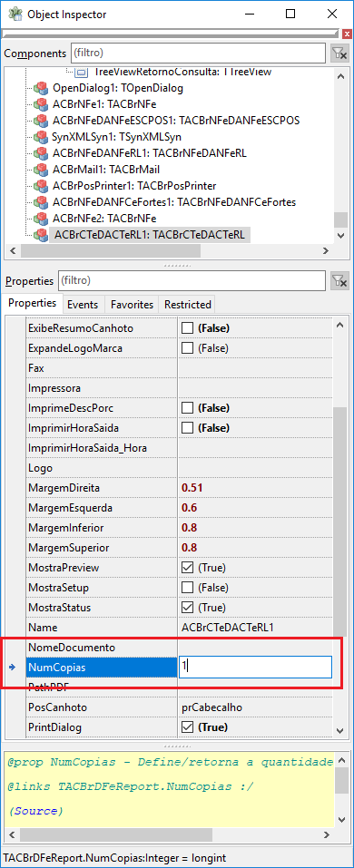Click the ACBrNFeDANFeRL1 component icon
Image resolution: width=354 pixels, height=868 pixels.
click(41, 152)
